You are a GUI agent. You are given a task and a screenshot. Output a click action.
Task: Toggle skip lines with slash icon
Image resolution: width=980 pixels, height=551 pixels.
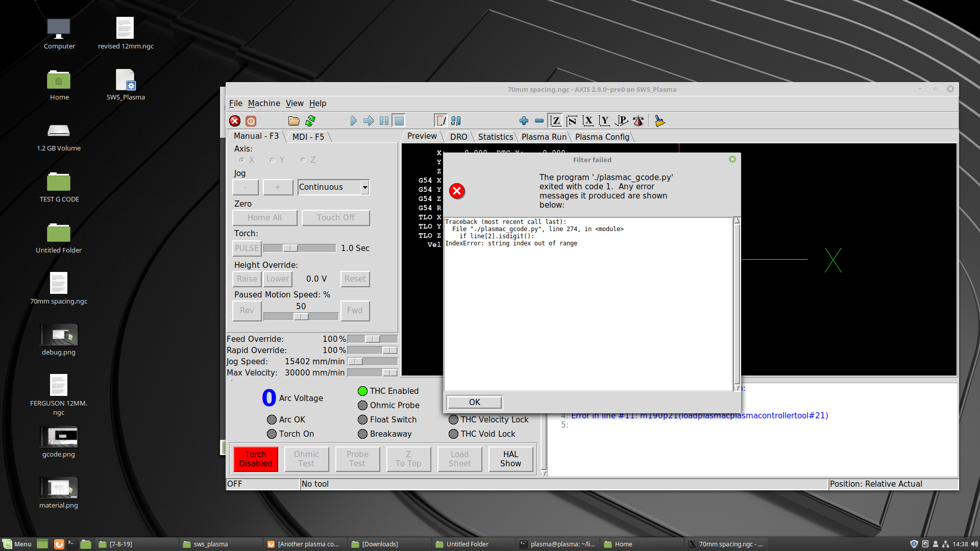click(x=440, y=121)
